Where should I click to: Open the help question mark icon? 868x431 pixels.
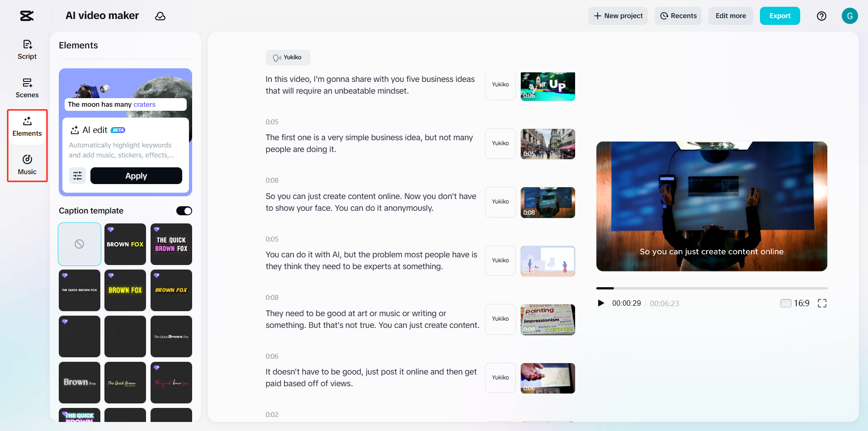[821, 16]
